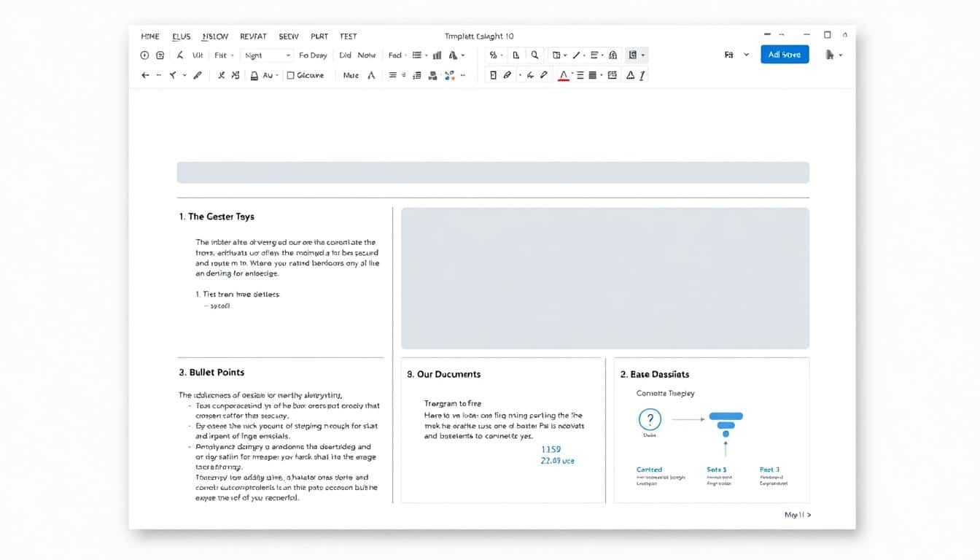This screenshot has width=980, height=560.
Task: Click the red-underlined font color A
Action: pyautogui.click(x=563, y=75)
